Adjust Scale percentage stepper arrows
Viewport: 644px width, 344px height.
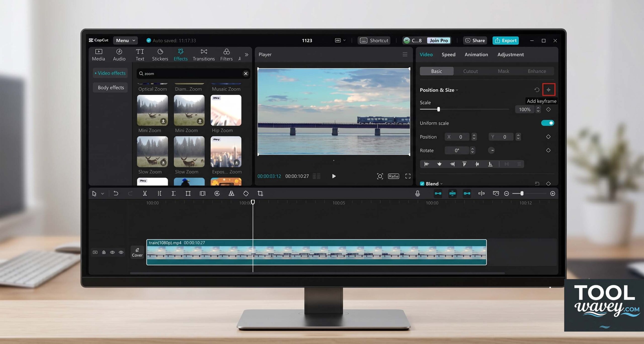pos(538,109)
